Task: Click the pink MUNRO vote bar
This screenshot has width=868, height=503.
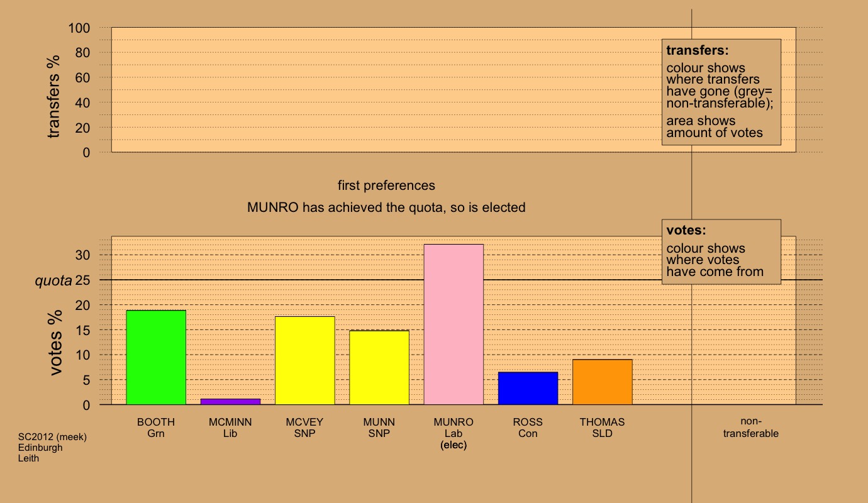Action: [x=453, y=324]
